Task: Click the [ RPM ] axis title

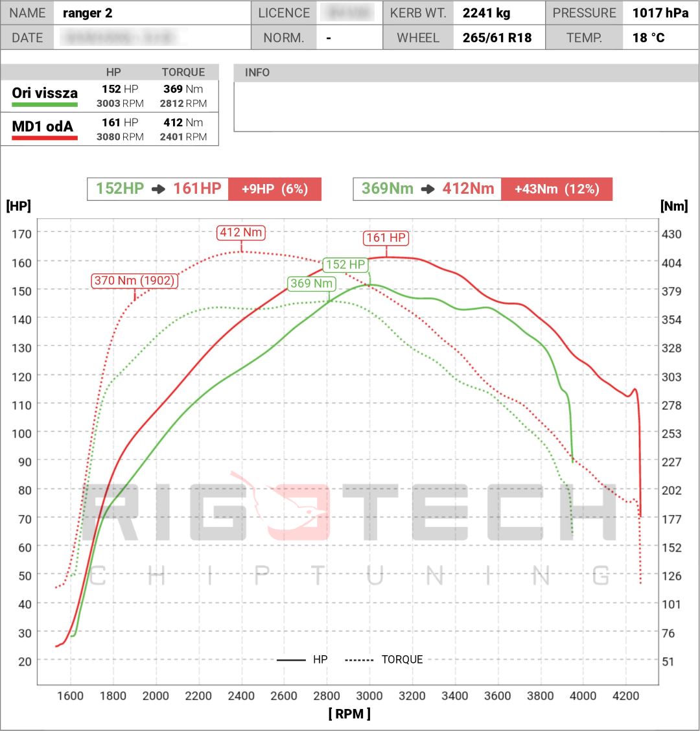Action: click(x=349, y=714)
